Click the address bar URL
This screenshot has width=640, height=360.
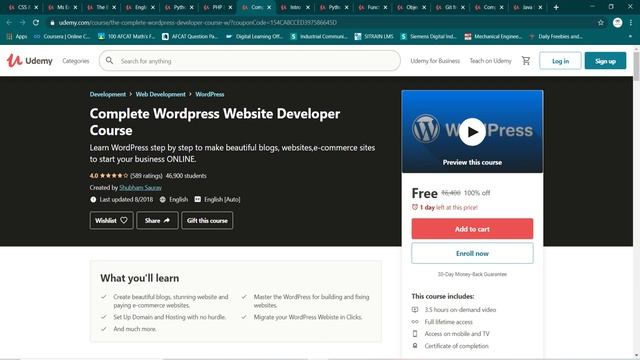[198, 22]
